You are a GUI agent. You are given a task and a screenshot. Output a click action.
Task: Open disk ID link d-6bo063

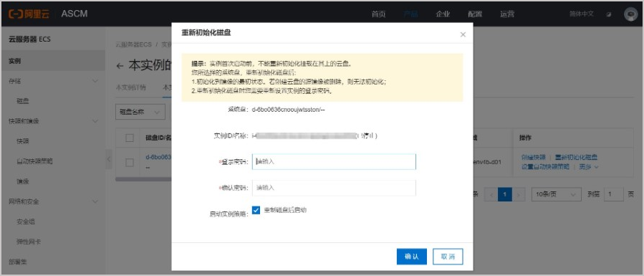[x=158, y=157]
